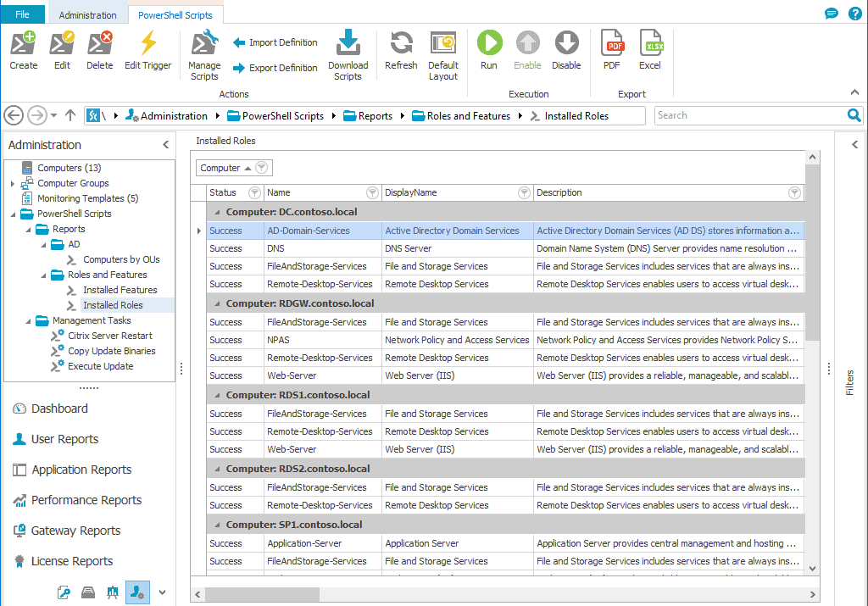Create a new PowerShell script
The image size is (868, 606).
click(x=23, y=50)
